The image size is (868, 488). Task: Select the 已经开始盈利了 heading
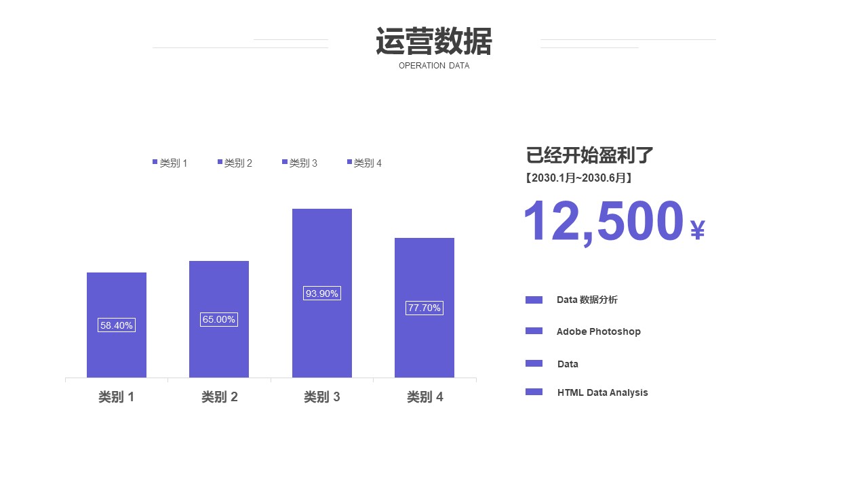[590, 155]
